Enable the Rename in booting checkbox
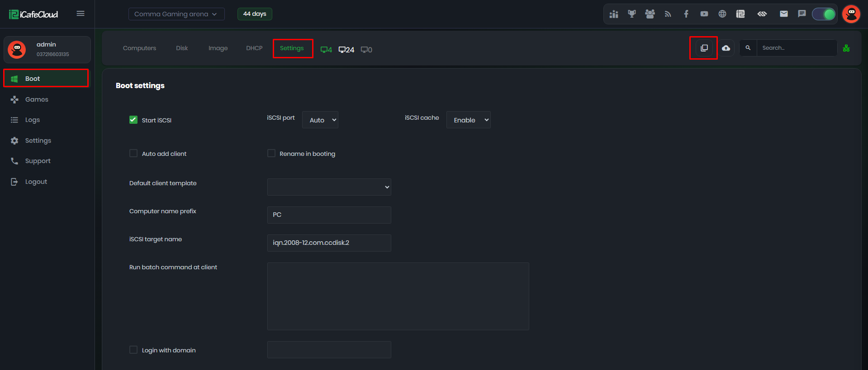 [x=271, y=153]
